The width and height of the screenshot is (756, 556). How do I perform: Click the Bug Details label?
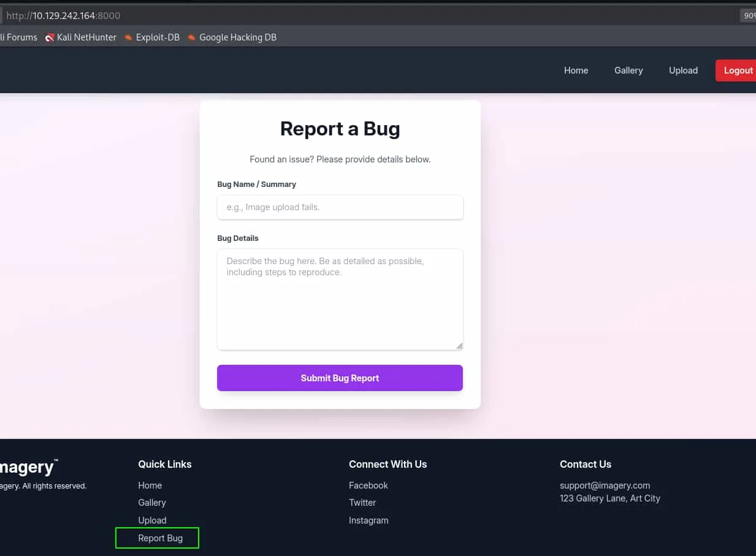click(x=238, y=238)
